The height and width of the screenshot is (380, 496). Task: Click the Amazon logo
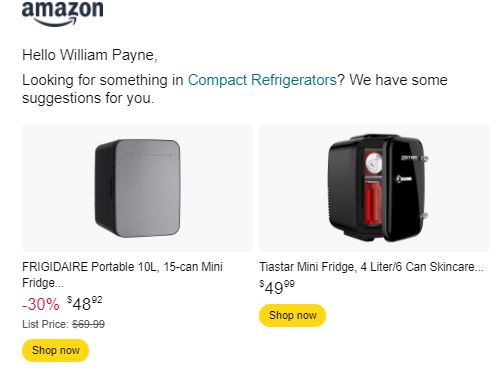(x=63, y=13)
